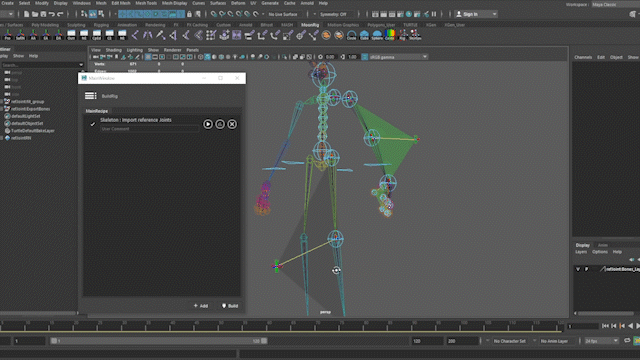Toggle playback P of refJoint Bones layer

coord(587,269)
